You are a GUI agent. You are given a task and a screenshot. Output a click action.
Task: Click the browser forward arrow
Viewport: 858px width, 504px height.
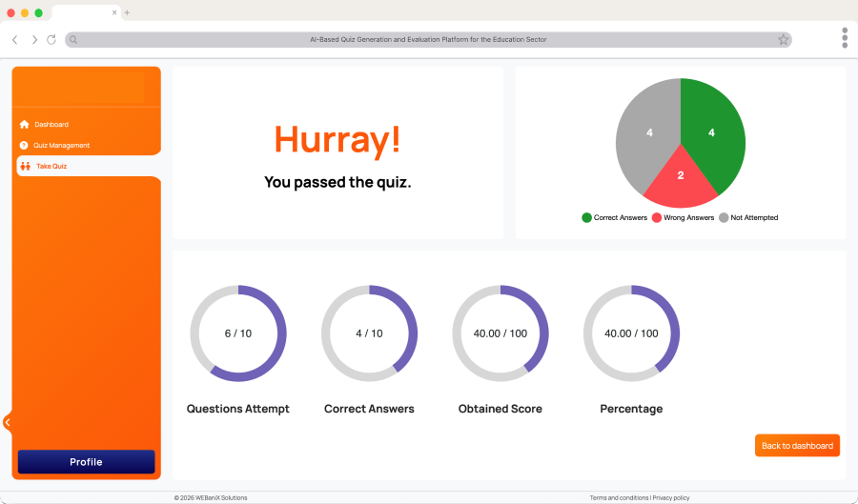click(x=34, y=40)
